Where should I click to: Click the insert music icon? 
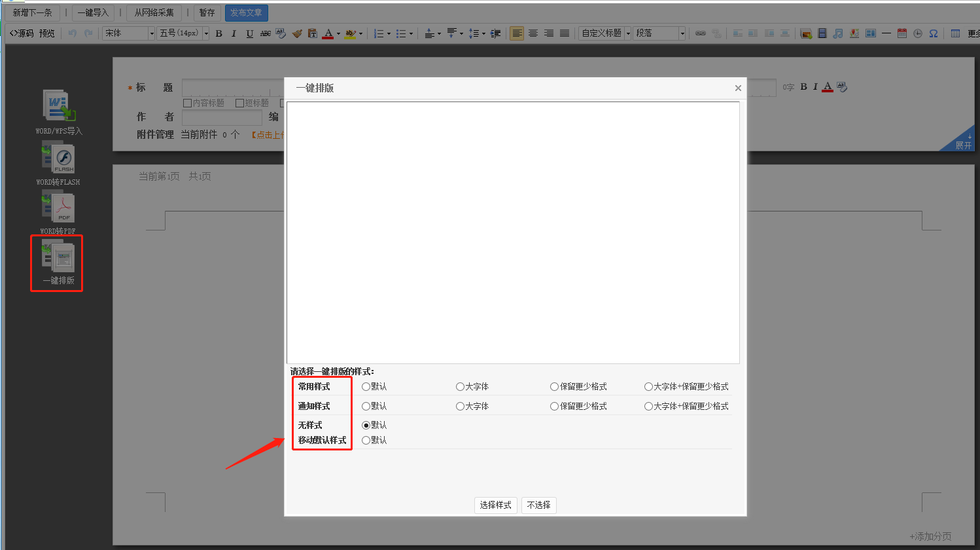click(x=838, y=33)
